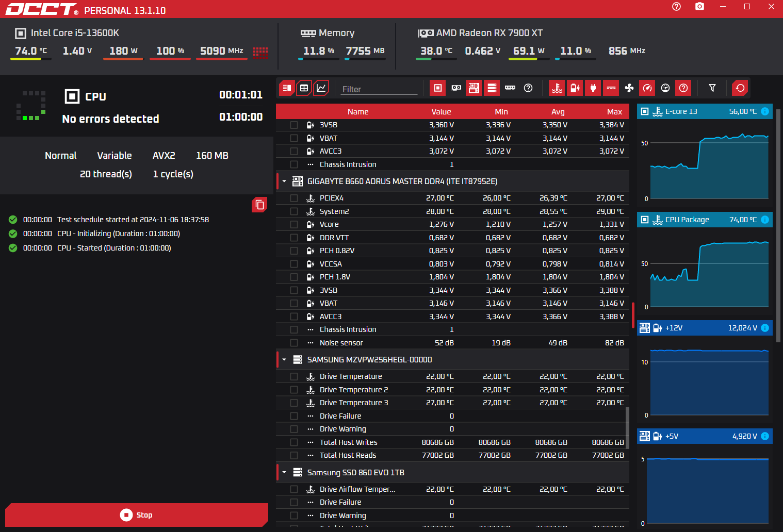Click the Total Host Reads row label
This screenshot has width=783, height=532.
pyautogui.click(x=348, y=455)
